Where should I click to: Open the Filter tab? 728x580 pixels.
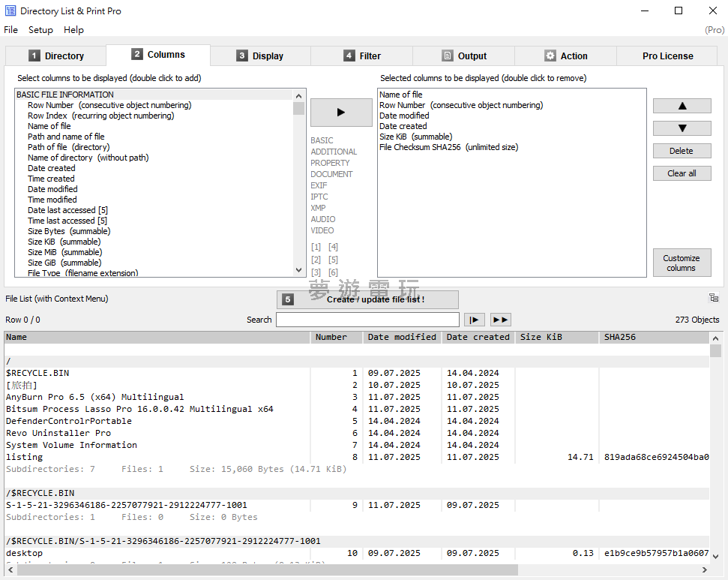point(361,56)
